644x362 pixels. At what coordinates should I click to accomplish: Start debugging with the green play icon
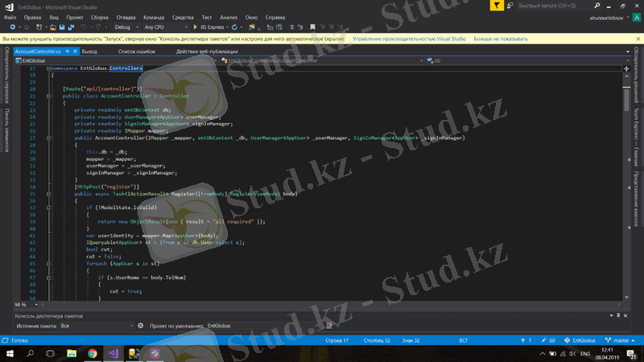(195, 27)
